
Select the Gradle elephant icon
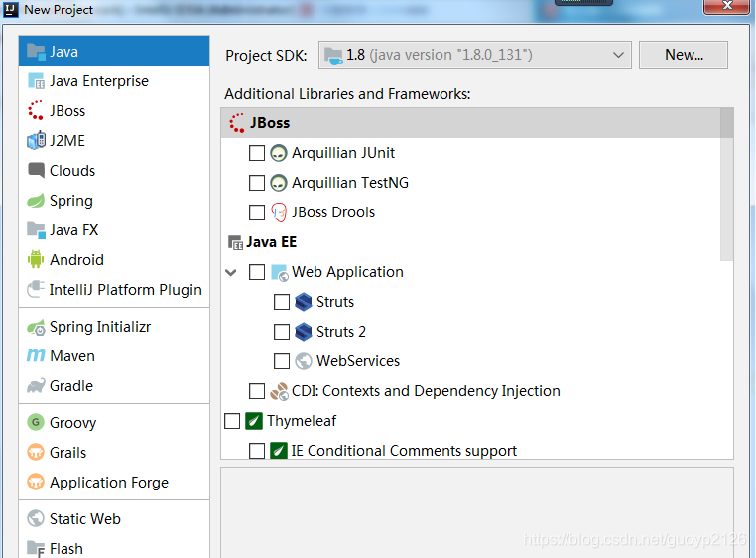36,386
